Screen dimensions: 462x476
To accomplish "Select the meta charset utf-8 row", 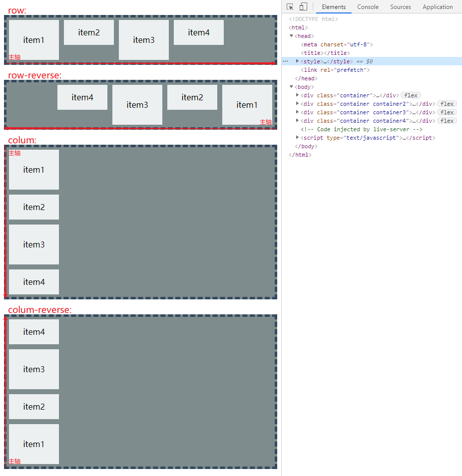I will click(x=337, y=44).
